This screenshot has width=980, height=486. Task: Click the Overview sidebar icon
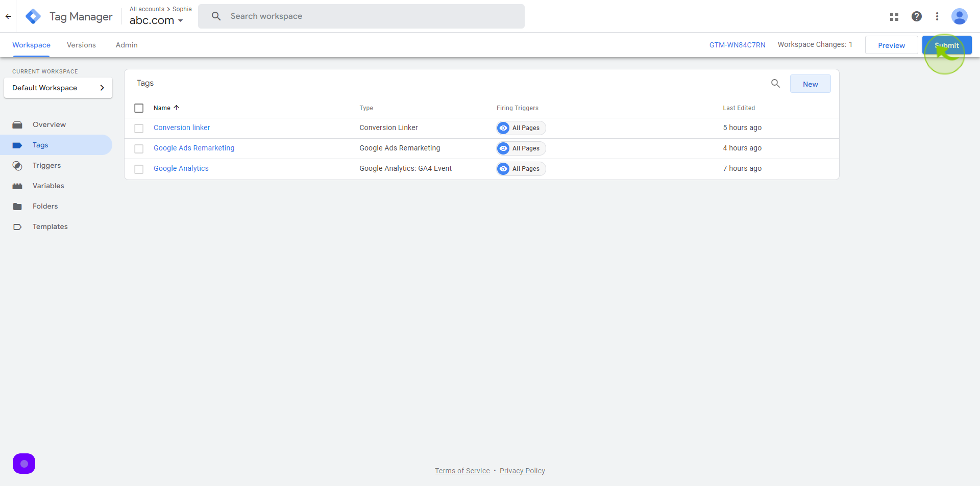[17, 125]
